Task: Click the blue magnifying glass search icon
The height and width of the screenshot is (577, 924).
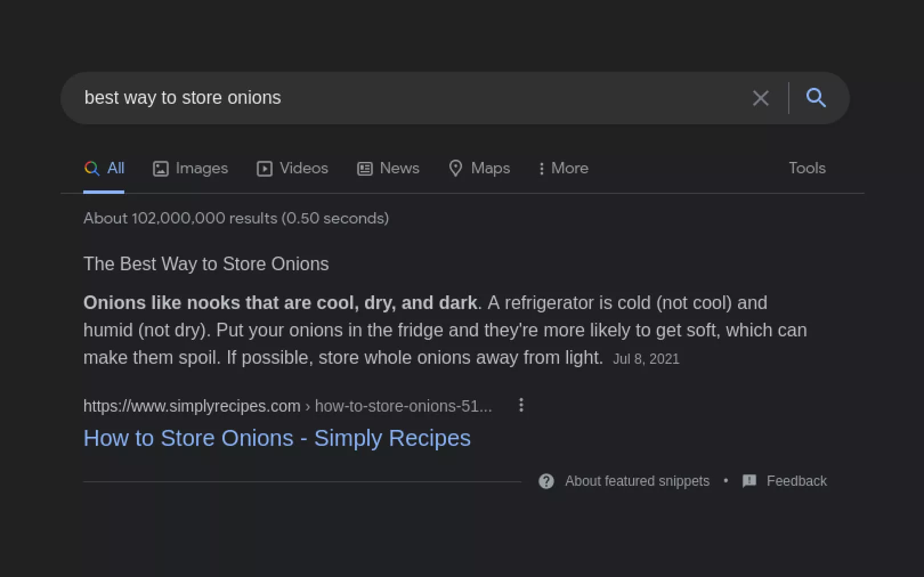Action: click(816, 97)
